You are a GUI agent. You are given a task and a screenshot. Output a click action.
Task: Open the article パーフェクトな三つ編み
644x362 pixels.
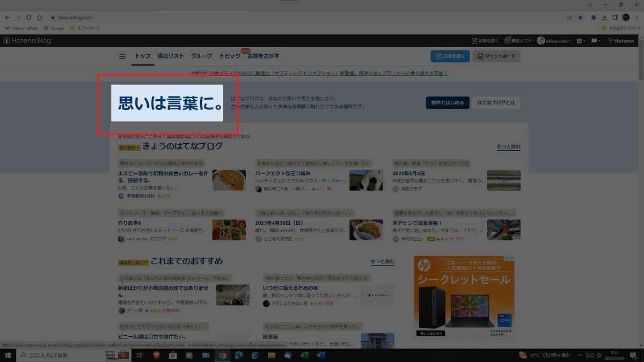click(x=283, y=174)
